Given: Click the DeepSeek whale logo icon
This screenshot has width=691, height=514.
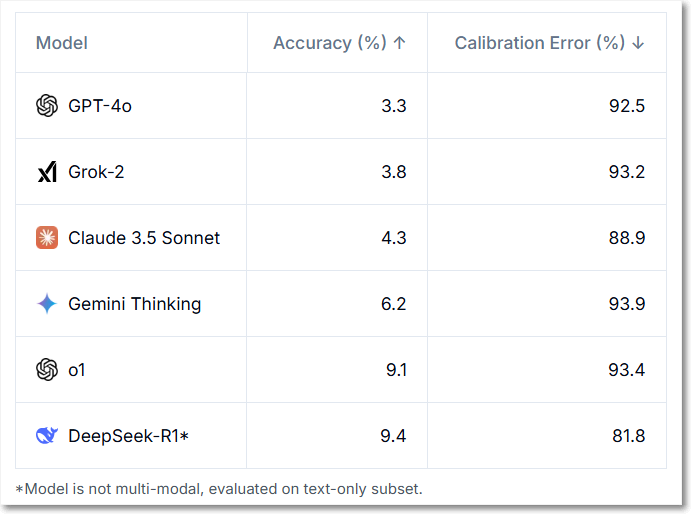Looking at the screenshot, I should pyautogui.click(x=47, y=436).
